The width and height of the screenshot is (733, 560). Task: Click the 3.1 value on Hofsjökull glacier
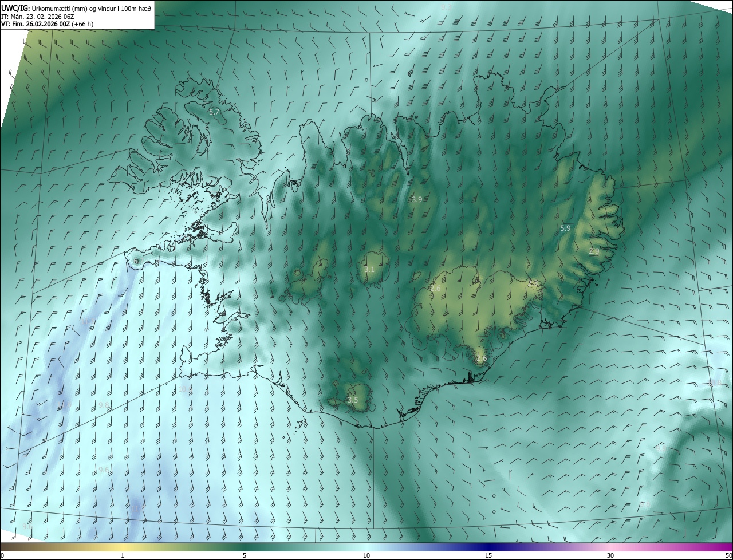pos(369,270)
